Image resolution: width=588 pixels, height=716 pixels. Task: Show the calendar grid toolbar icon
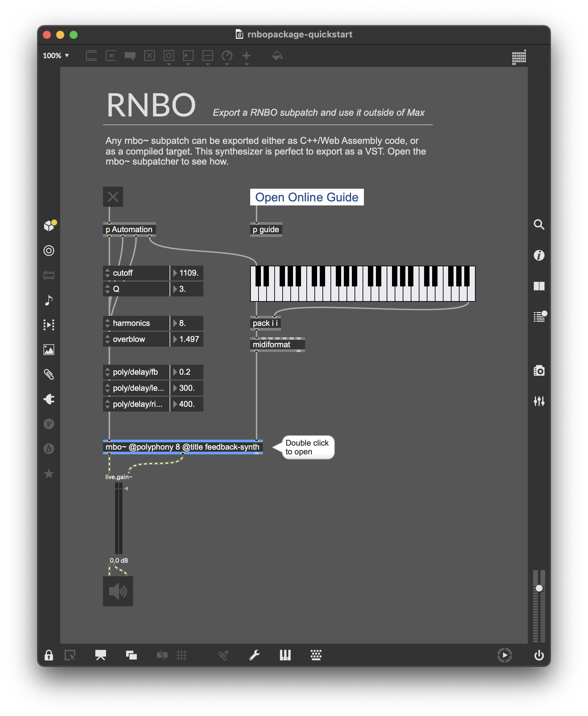click(518, 57)
